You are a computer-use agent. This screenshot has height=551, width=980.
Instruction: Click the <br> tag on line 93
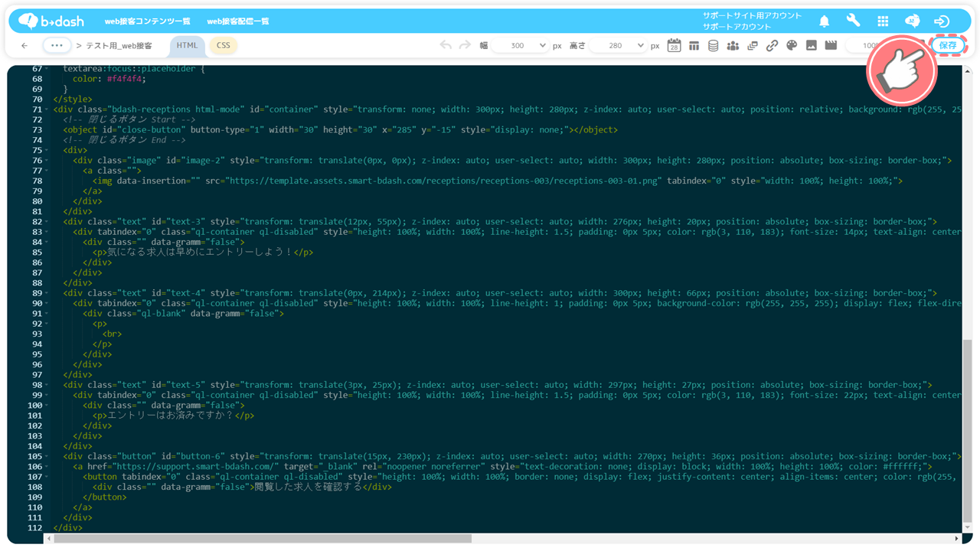[112, 334]
